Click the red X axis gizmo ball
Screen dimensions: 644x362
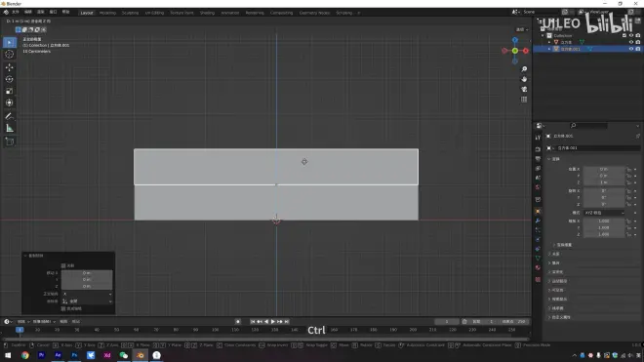pos(526,51)
